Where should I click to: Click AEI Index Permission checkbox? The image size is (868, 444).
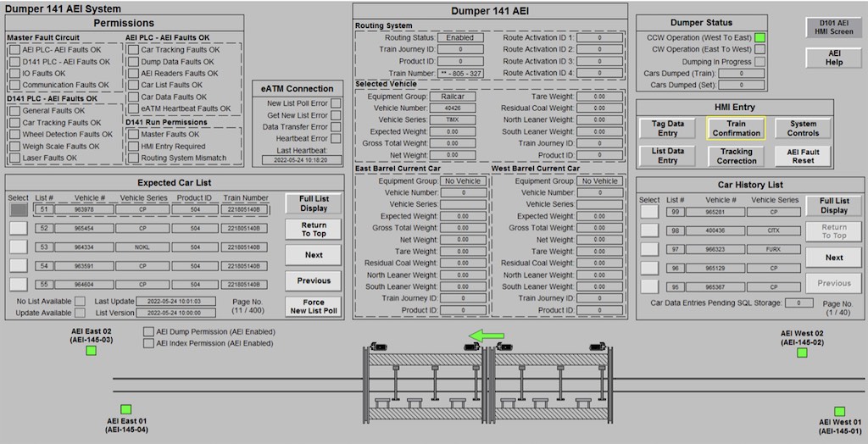(x=148, y=343)
